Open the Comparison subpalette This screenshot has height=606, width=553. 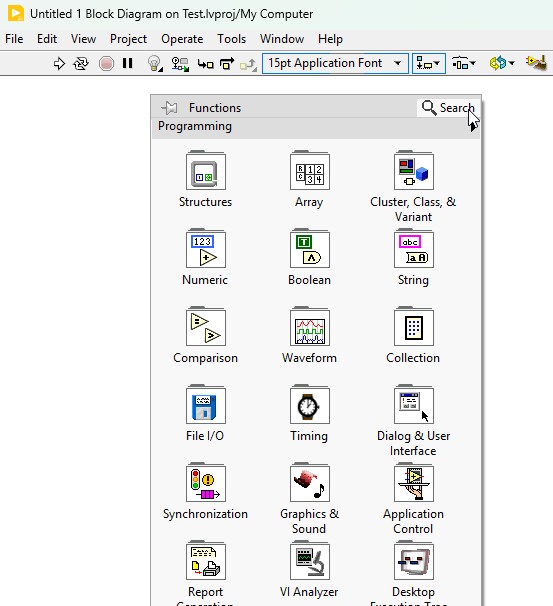(206, 335)
